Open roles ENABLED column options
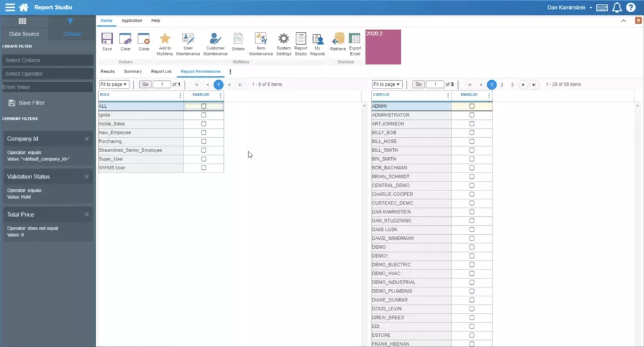Image resolution: width=644 pixels, height=347 pixels. pyautogui.click(x=220, y=96)
